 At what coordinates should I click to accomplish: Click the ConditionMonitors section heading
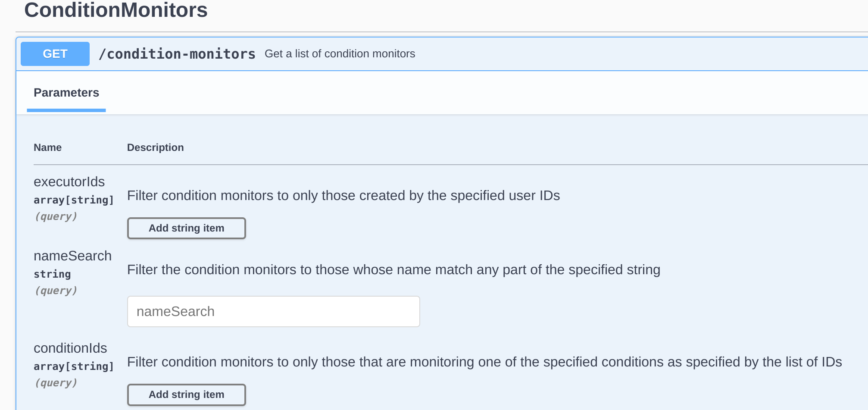pyautogui.click(x=116, y=10)
